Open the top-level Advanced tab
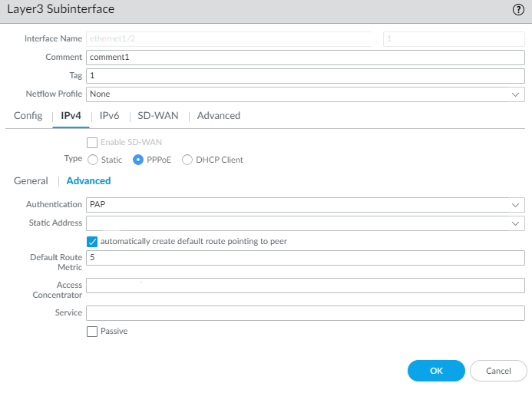The width and height of the screenshot is (532, 393). (x=219, y=116)
